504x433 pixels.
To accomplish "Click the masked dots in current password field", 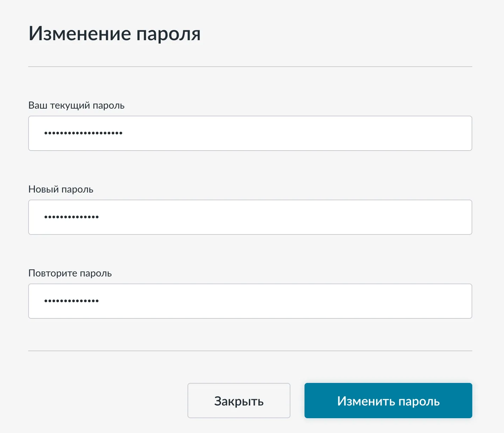I will coord(83,133).
